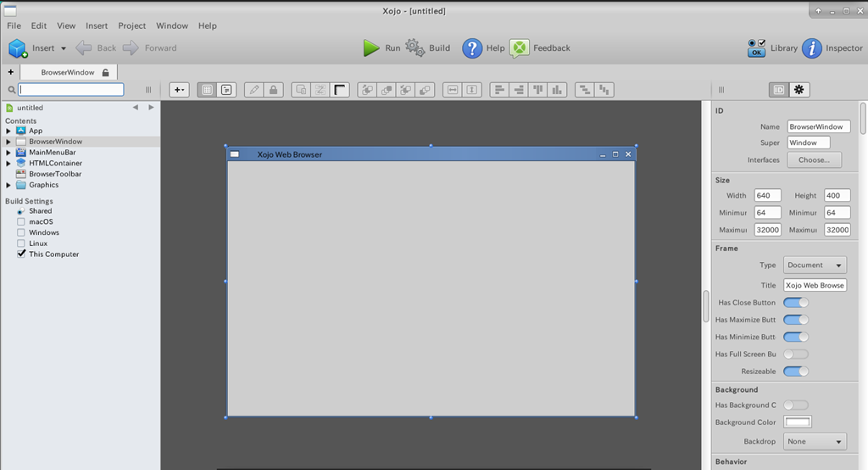Navigate to next item with right triangle
868x470 pixels.
click(x=151, y=108)
